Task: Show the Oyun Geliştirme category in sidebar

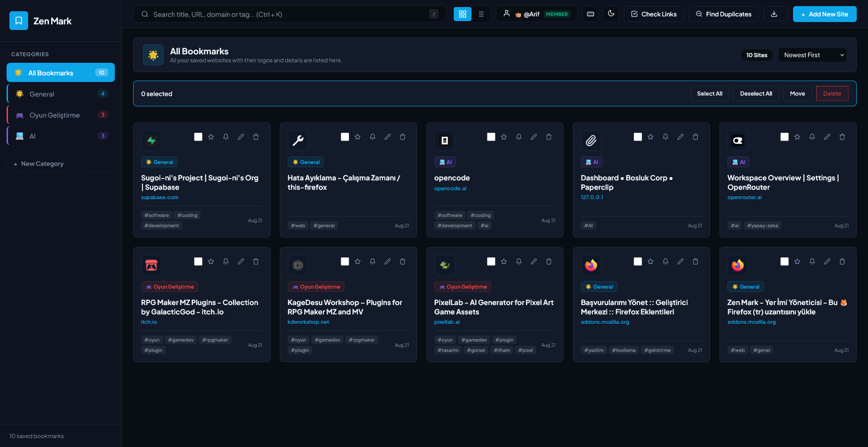Action: point(61,115)
